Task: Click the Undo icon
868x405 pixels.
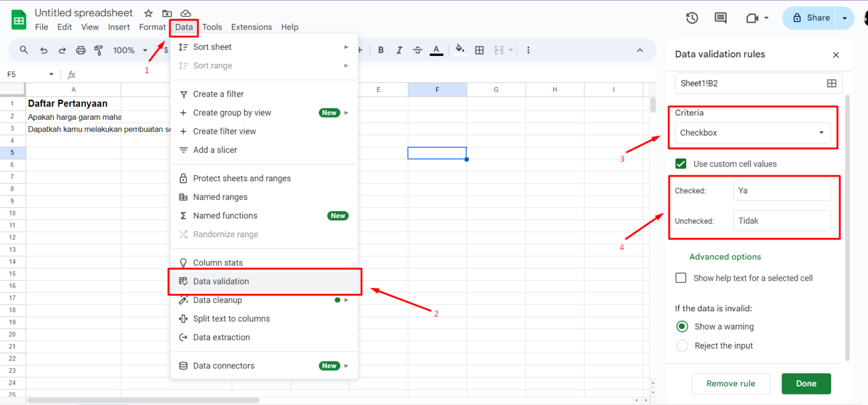Action: pos(44,50)
